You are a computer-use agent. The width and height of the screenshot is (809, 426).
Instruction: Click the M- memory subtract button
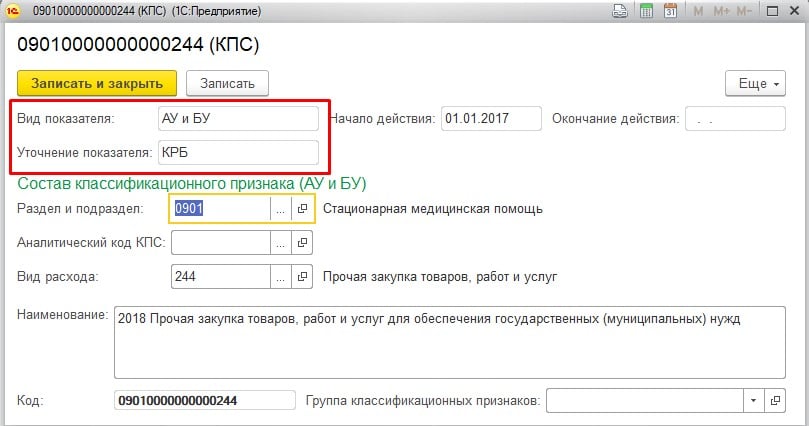coord(744,11)
